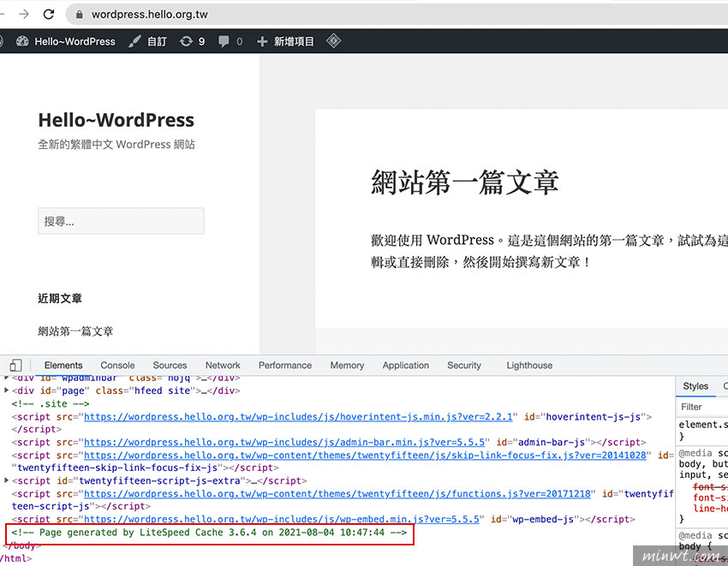Open the Hello~WordPress site title link
The height and width of the screenshot is (566, 728).
click(x=116, y=120)
